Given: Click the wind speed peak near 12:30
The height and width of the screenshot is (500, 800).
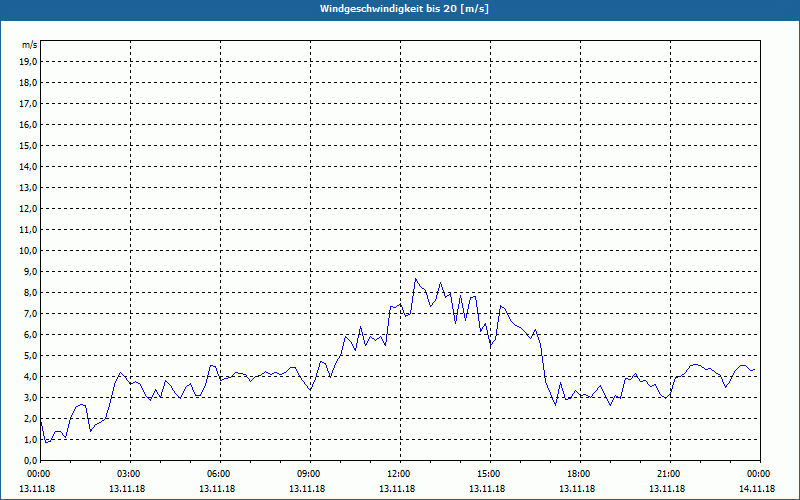Looking at the screenshot, I should pos(416,279).
